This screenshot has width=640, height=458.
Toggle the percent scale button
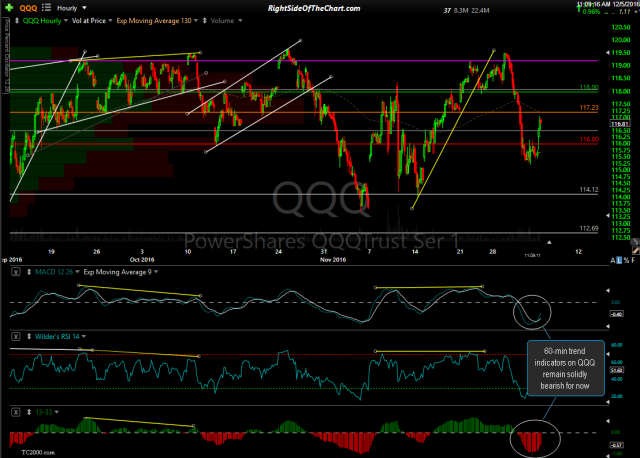(627, 260)
